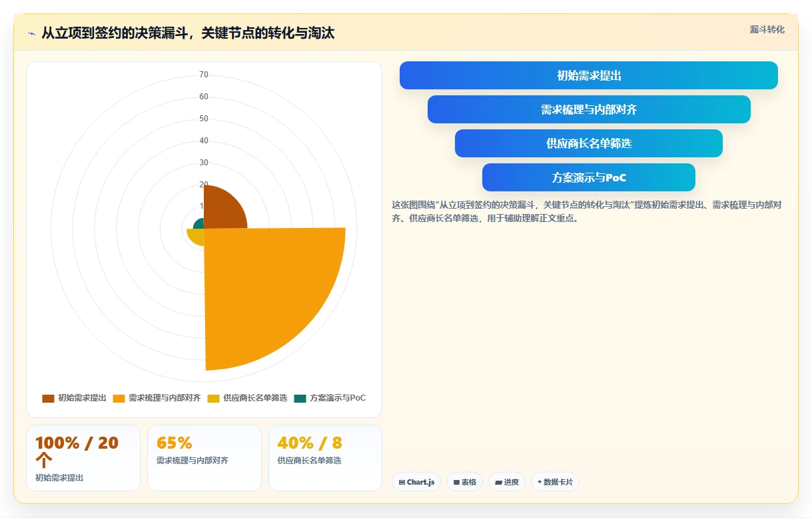Click the 进度 tag chip
Screen dimensions: 812x518
[x=507, y=482]
